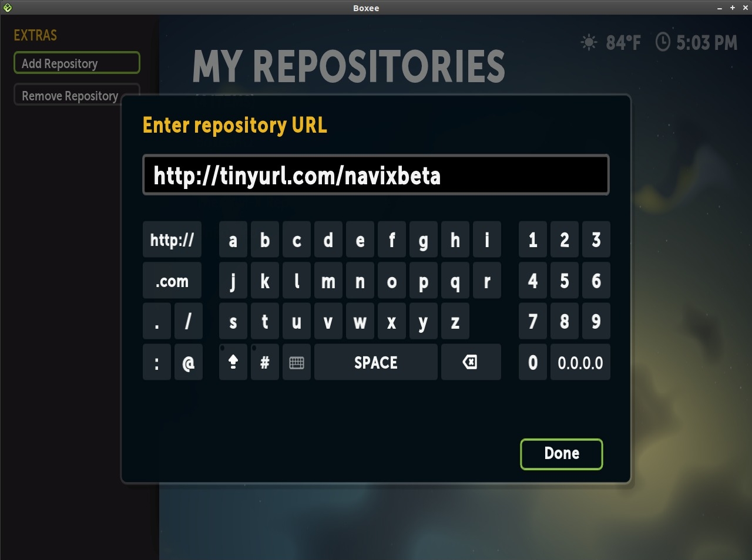Insert the forward slash key
Screen dimensions: 752x560
[189, 321]
